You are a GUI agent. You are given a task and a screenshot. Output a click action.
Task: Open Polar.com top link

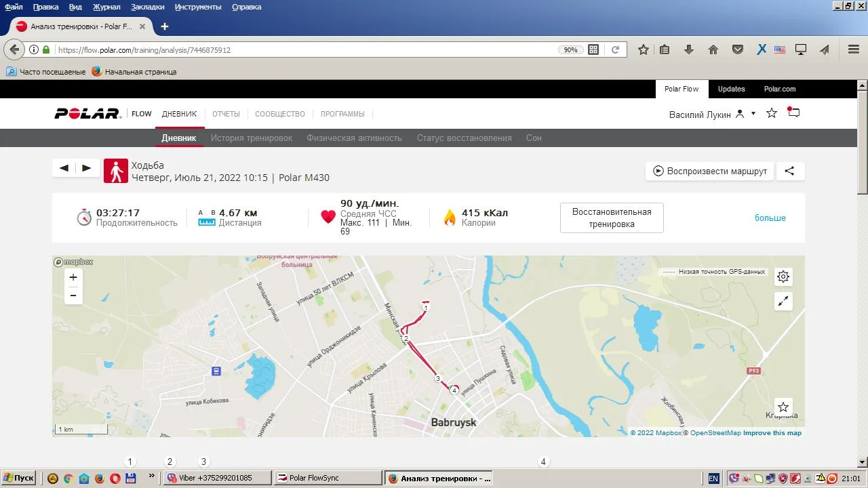pyautogui.click(x=780, y=89)
